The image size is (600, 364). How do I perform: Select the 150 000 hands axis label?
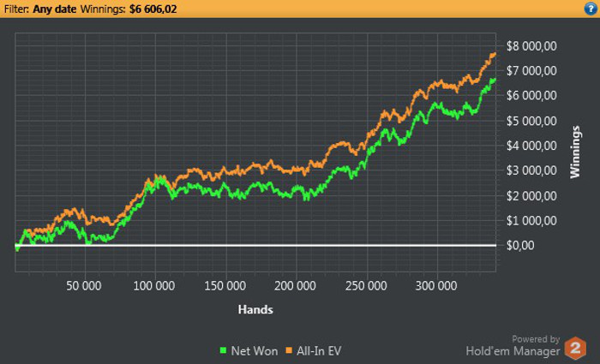225,285
